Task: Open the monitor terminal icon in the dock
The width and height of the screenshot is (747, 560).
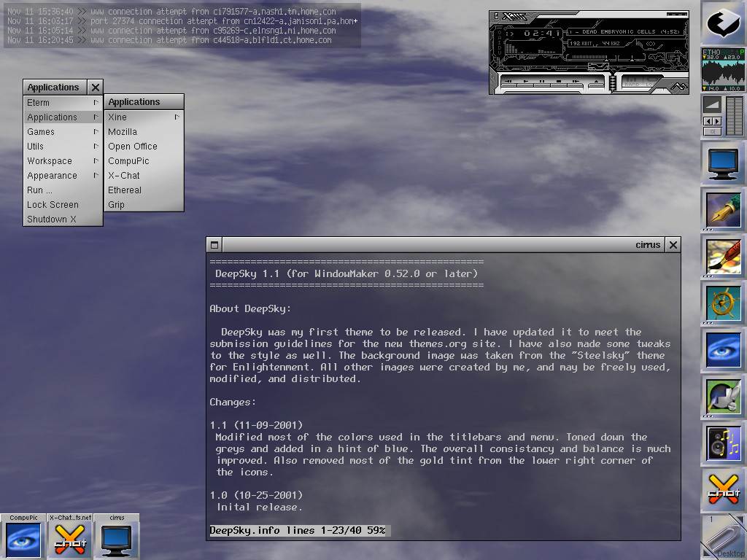Action: coord(723,163)
